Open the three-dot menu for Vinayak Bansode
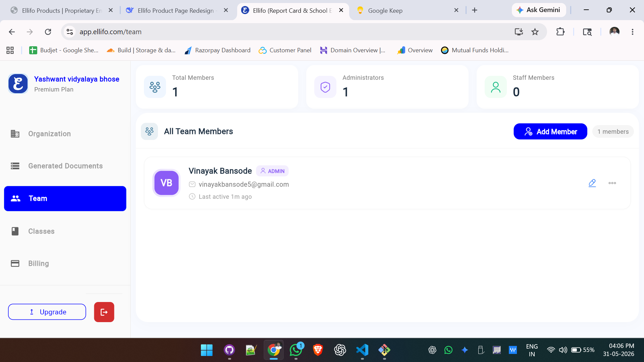Screen dimensions: 644x362 click(612, 183)
